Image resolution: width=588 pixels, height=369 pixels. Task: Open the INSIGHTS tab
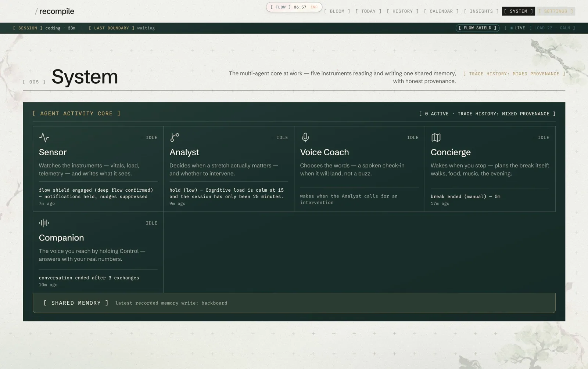481,11
